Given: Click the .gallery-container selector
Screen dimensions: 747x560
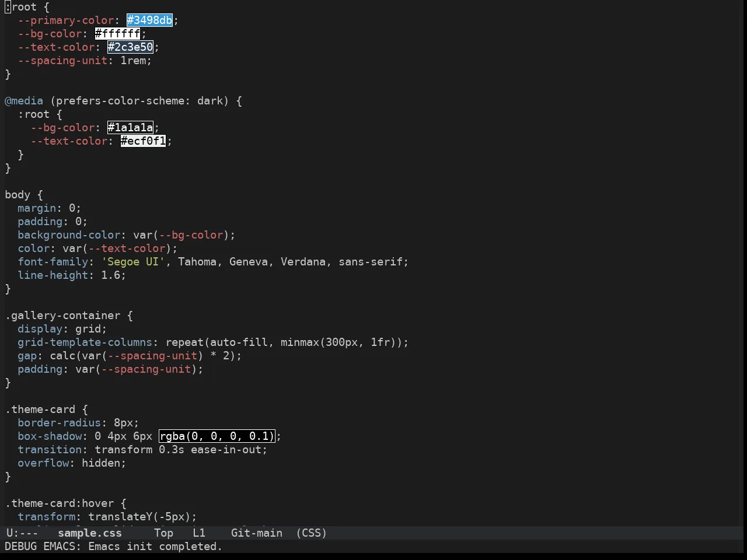Looking at the screenshot, I should coord(62,316).
